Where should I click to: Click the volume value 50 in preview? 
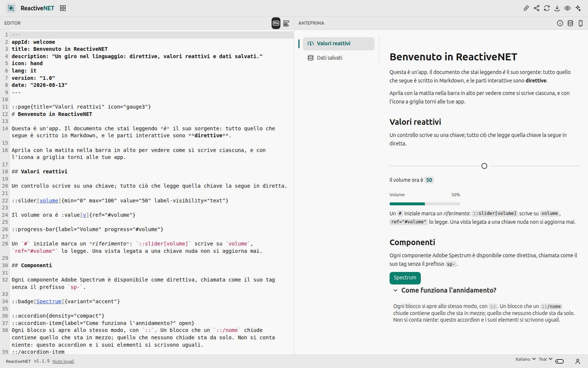429,180
